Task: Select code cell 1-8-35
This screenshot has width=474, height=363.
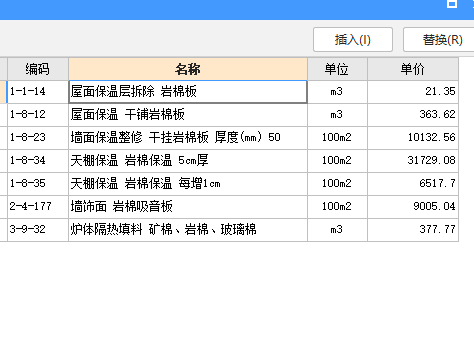Action: [38, 184]
